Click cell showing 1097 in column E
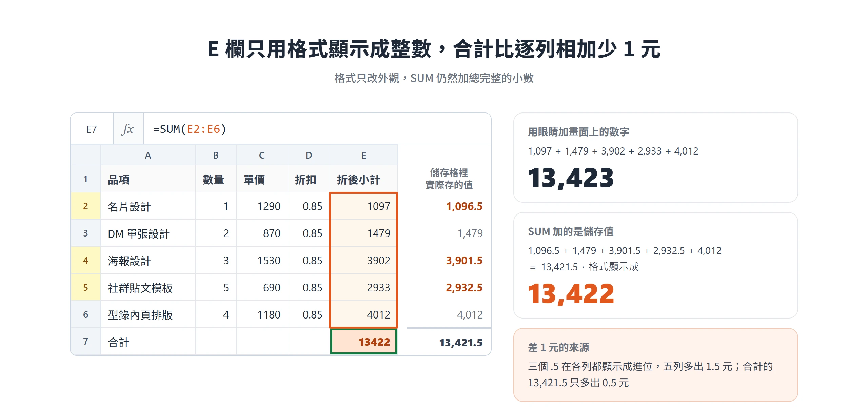The image size is (868, 410). (x=363, y=206)
